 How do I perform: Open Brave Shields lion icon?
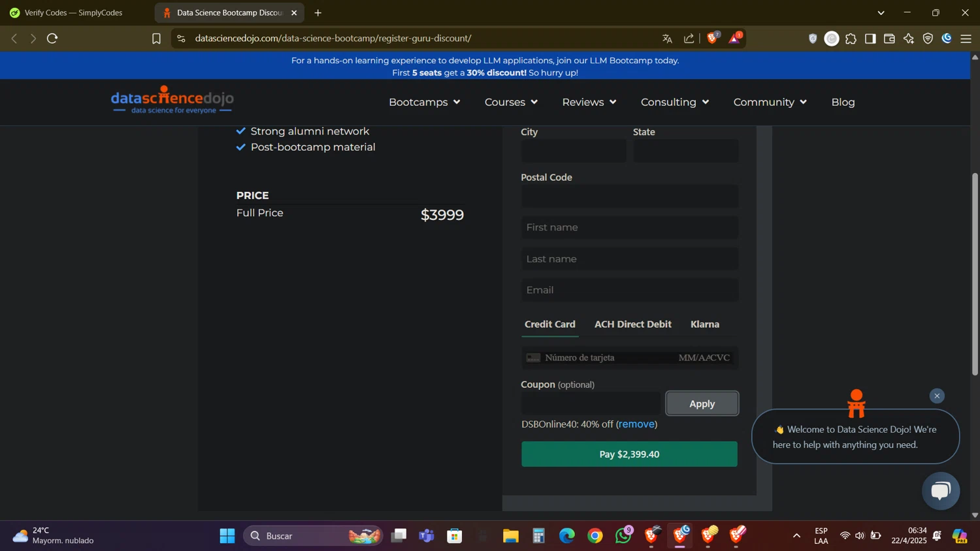pos(713,38)
